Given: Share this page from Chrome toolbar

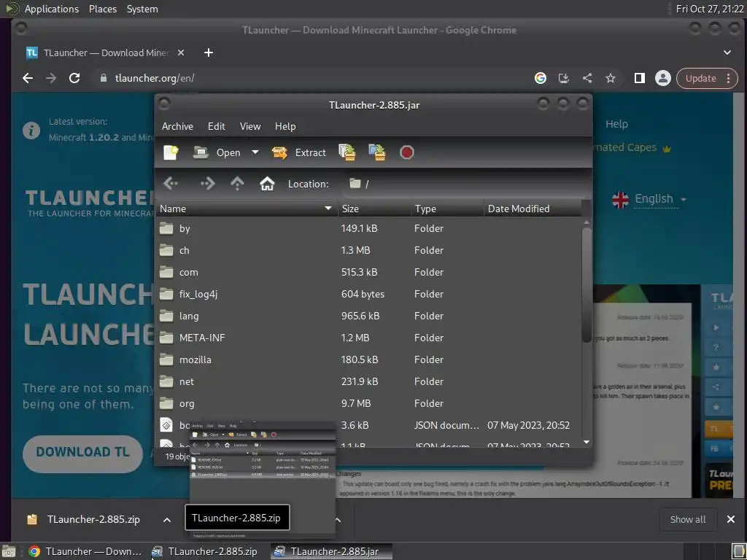Looking at the screenshot, I should [587, 78].
